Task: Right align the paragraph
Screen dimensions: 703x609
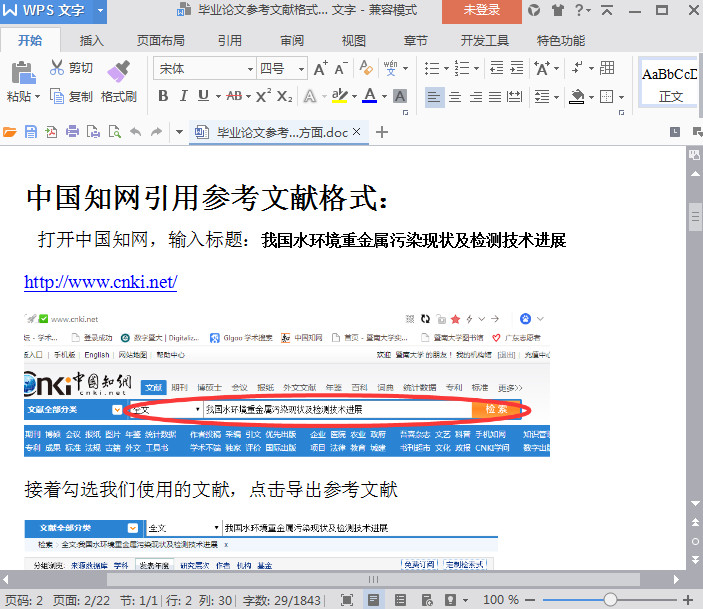Action: point(475,96)
